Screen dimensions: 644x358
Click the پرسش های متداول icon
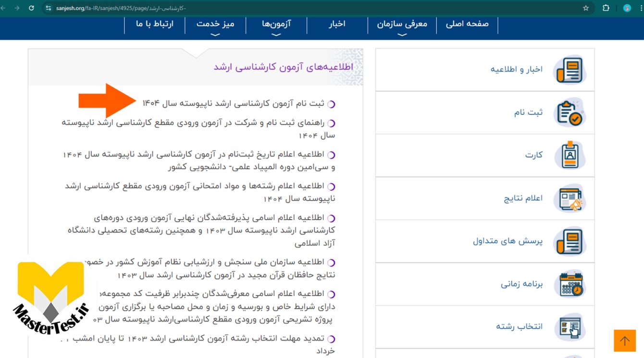(x=570, y=241)
